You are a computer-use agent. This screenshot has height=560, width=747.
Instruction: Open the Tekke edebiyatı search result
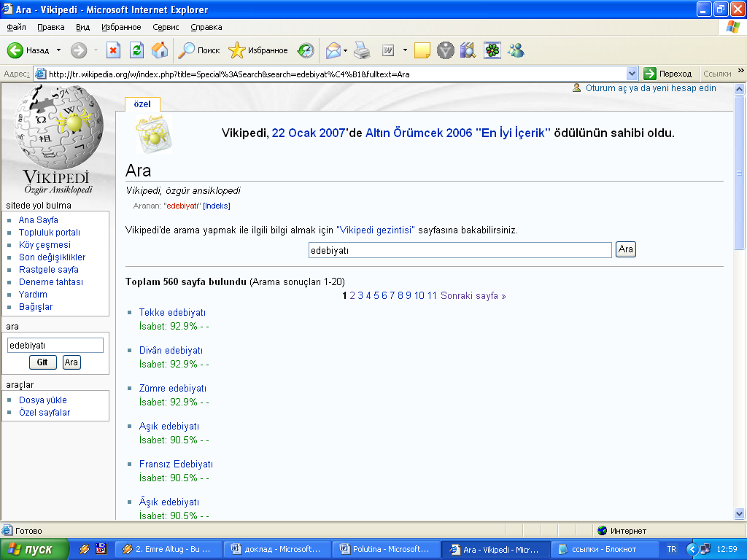pyautogui.click(x=172, y=313)
